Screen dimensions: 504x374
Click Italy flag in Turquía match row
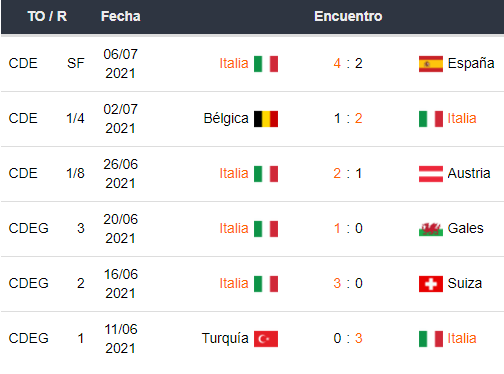[431, 339]
